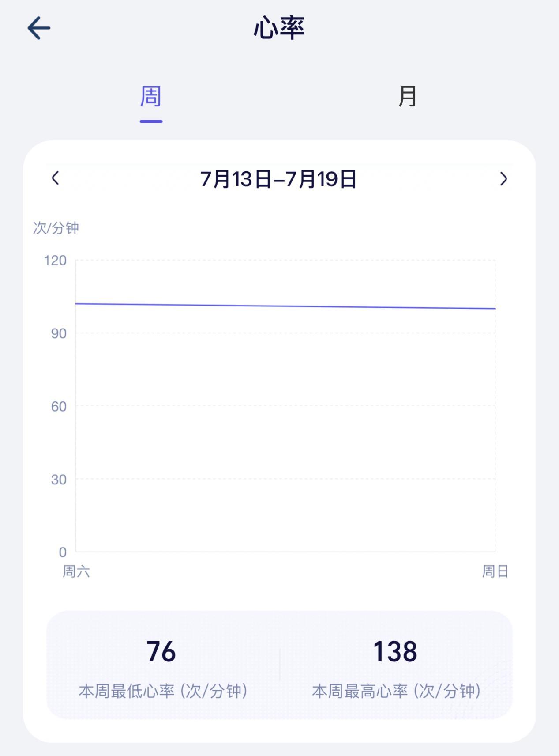Tap the back arrow icon

39,28
